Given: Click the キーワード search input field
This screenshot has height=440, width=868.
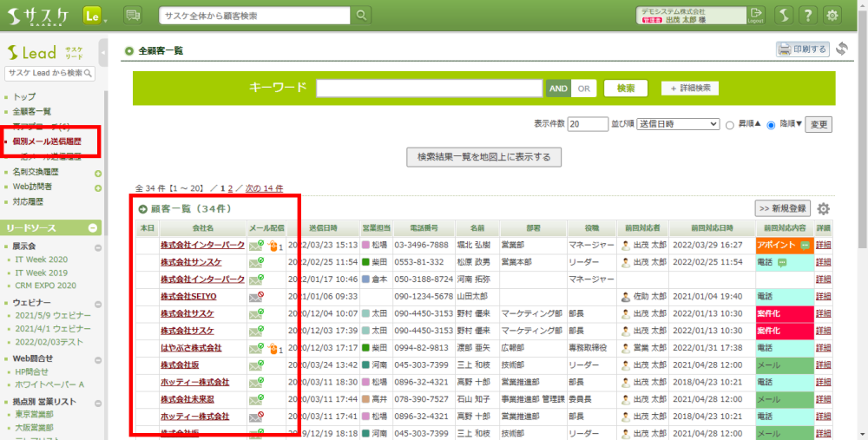Looking at the screenshot, I should [x=429, y=89].
